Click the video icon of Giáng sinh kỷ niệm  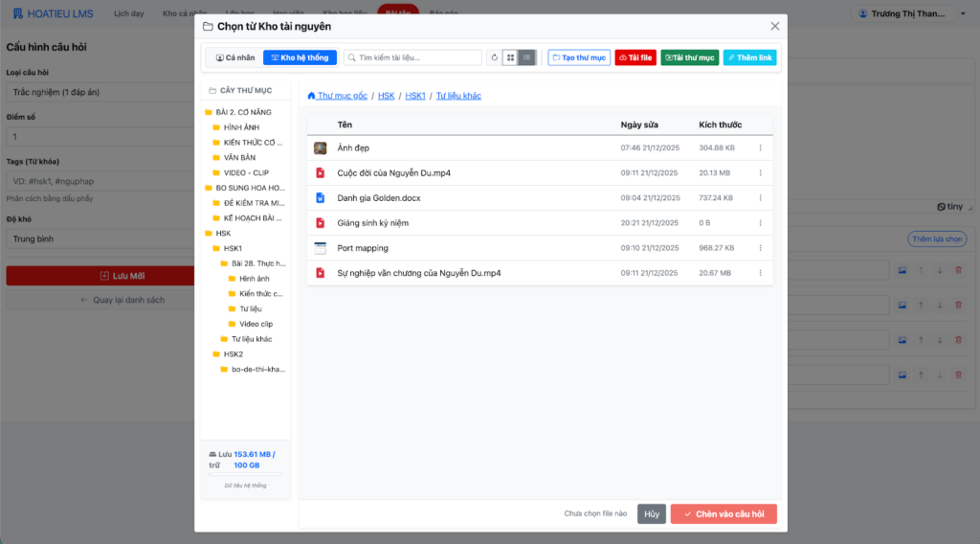(321, 223)
